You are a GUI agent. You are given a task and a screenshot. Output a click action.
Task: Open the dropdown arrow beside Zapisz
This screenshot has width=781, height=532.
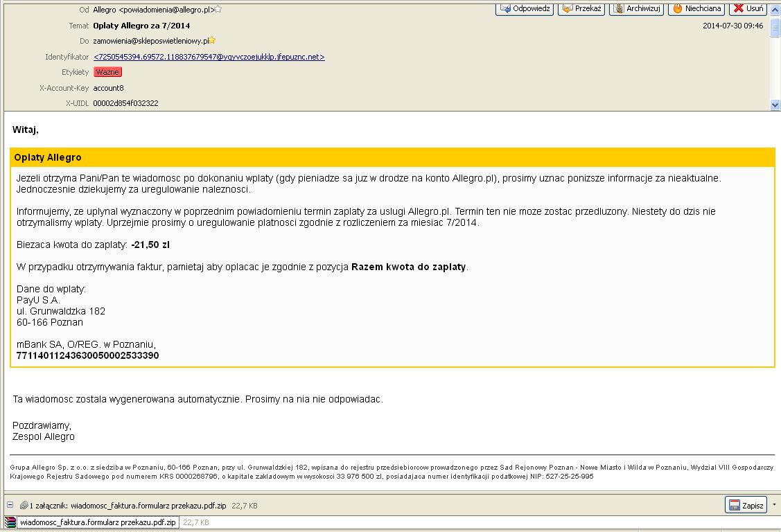coord(774,504)
